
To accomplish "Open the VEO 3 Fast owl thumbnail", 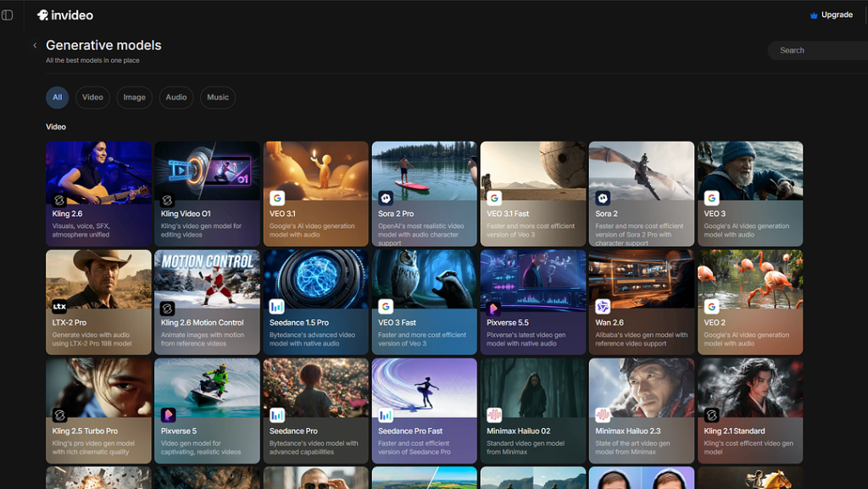I will (424, 279).
